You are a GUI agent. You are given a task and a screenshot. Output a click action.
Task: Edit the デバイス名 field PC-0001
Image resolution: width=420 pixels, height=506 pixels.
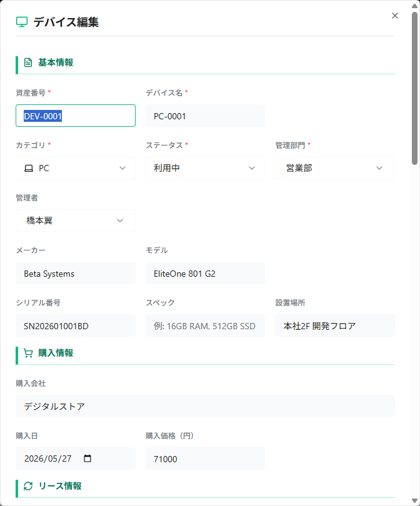pyautogui.click(x=205, y=116)
